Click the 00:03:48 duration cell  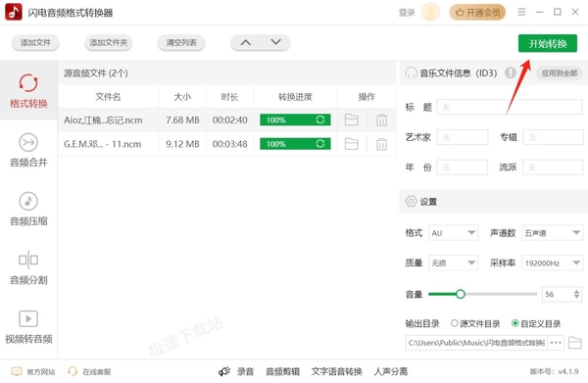coord(230,144)
